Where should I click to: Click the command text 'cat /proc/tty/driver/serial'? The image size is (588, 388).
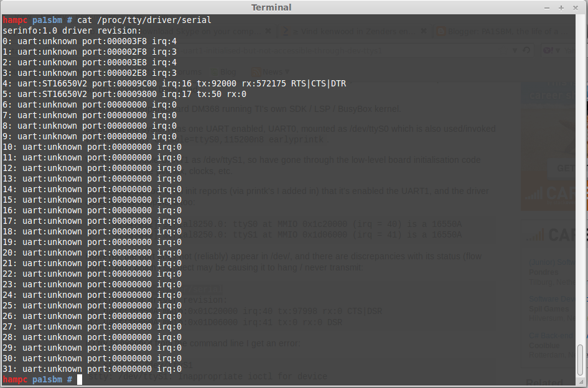[x=144, y=21]
